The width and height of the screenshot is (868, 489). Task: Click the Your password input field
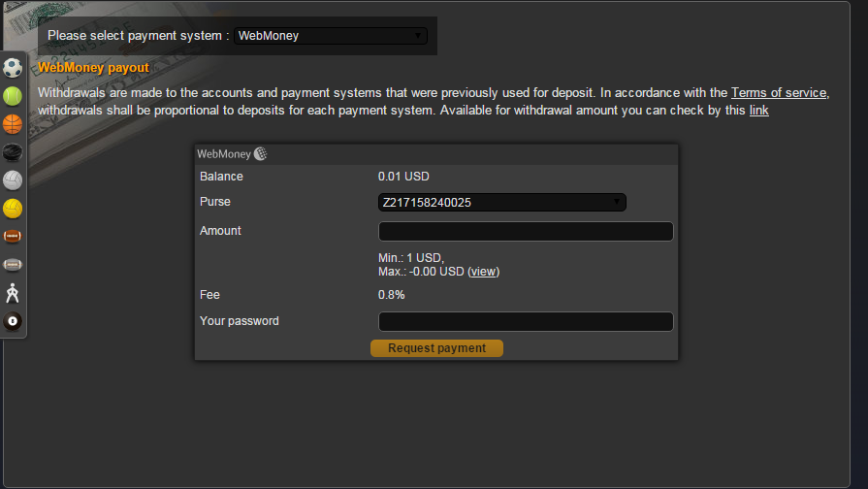point(525,321)
